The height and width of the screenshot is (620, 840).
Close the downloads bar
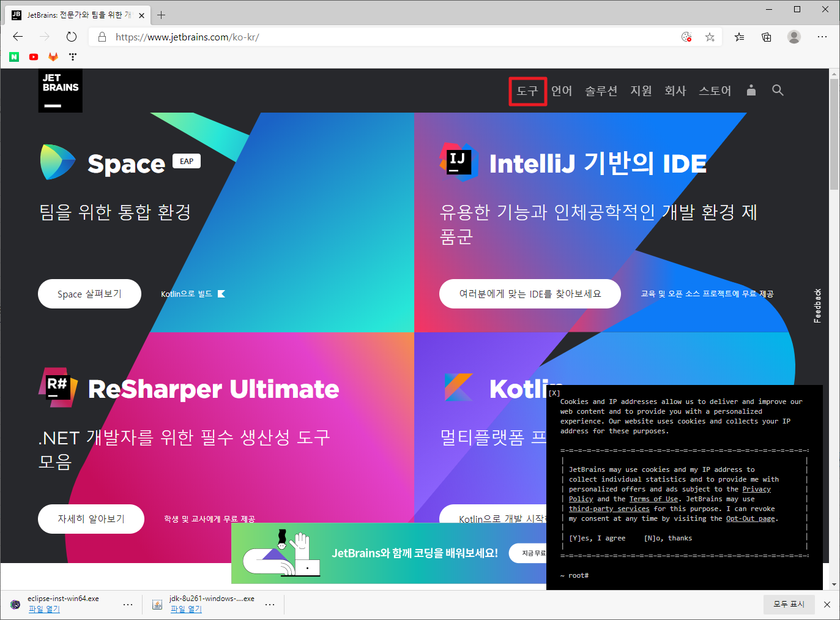click(827, 605)
